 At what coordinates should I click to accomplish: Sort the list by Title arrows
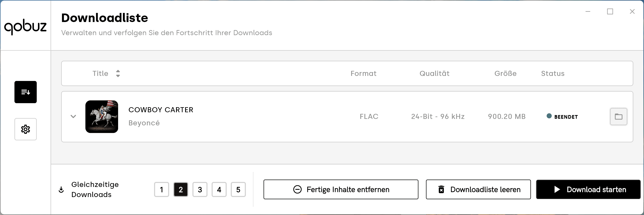pos(118,73)
